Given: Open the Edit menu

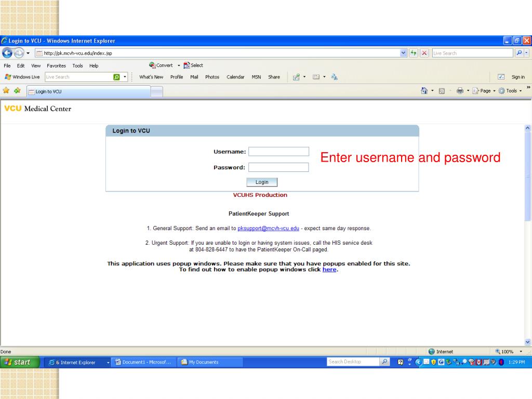Looking at the screenshot, I should tap(21, 66).
